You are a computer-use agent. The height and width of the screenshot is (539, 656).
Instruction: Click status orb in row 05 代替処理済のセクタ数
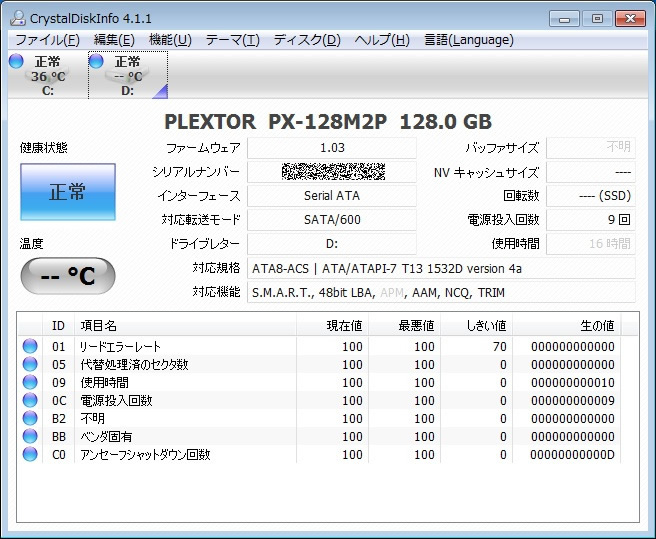pos(30,364)
